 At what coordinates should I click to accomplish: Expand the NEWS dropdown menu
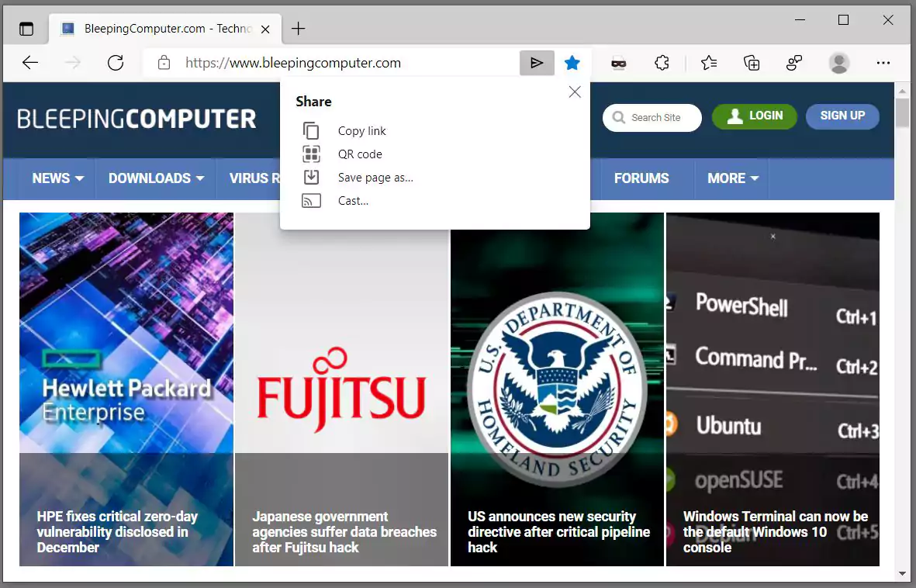point(57,178)
